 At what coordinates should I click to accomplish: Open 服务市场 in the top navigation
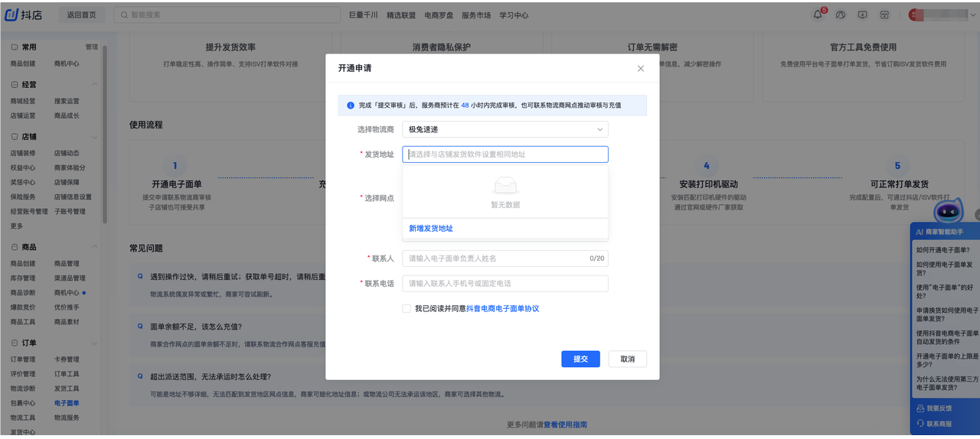tap(476, 15)
